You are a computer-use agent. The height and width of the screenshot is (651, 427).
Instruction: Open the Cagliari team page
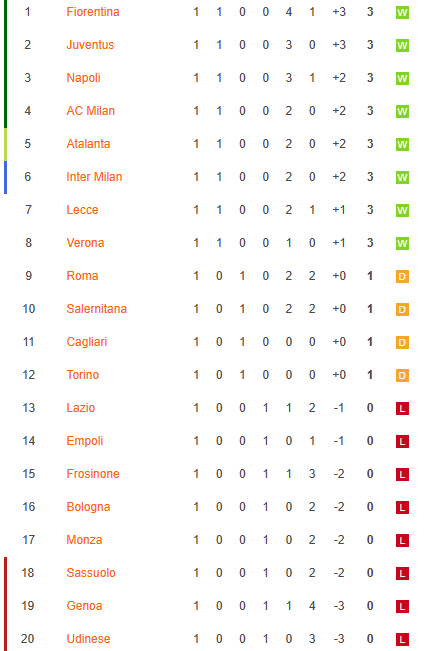(x=87, y=342)
